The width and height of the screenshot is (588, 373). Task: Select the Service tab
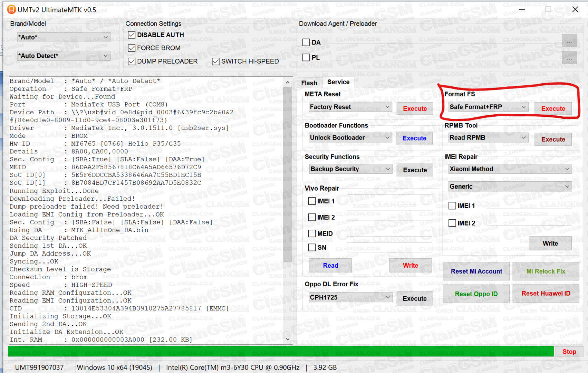click(x=338, y=82)
